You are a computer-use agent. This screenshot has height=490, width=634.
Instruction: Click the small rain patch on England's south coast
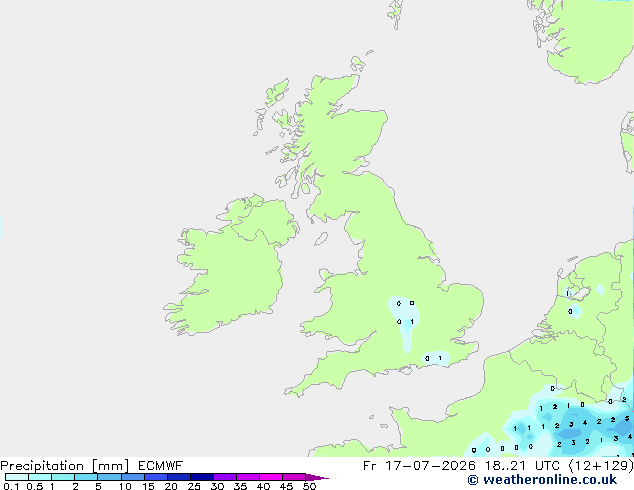click(x=435, y=359)
